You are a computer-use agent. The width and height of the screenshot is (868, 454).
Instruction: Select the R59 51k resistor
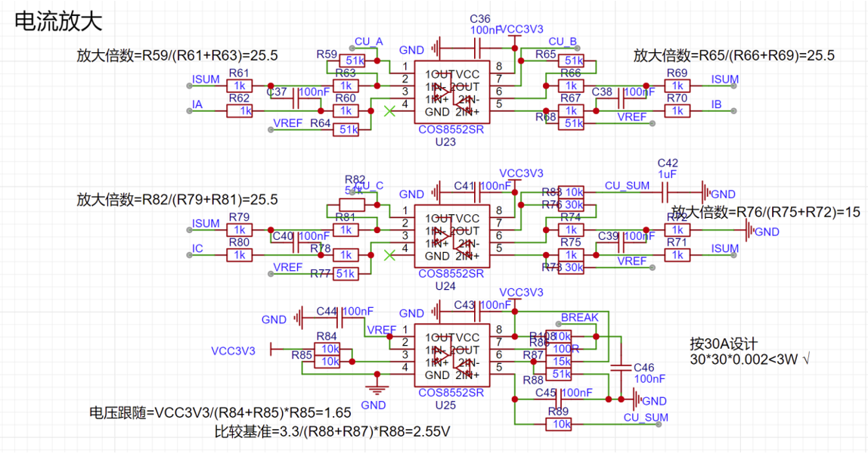pyautogui.click(x=352, y=61)
